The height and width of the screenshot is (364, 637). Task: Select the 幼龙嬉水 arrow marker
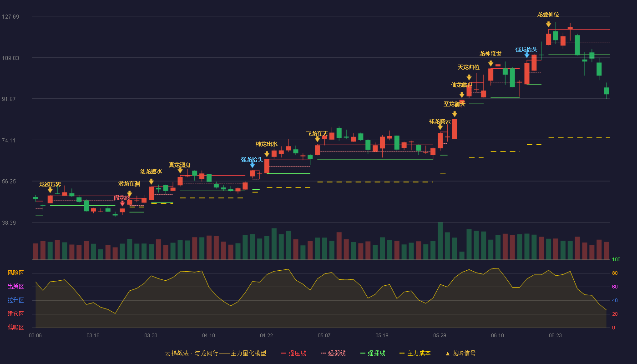(x=151, y=182)
